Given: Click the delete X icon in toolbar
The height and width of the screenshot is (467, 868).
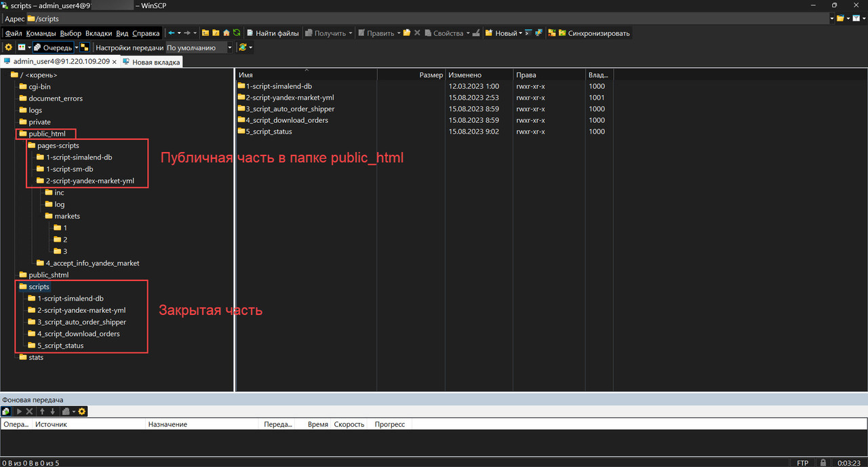Looking at the screenshot, I should point(417,33).
